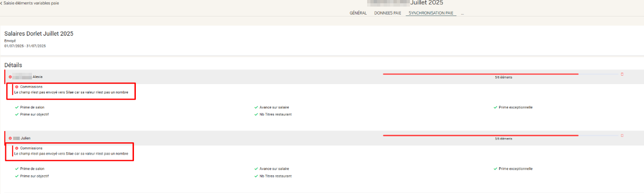Collapse Alexia's employee detail row

click(188, 77)
